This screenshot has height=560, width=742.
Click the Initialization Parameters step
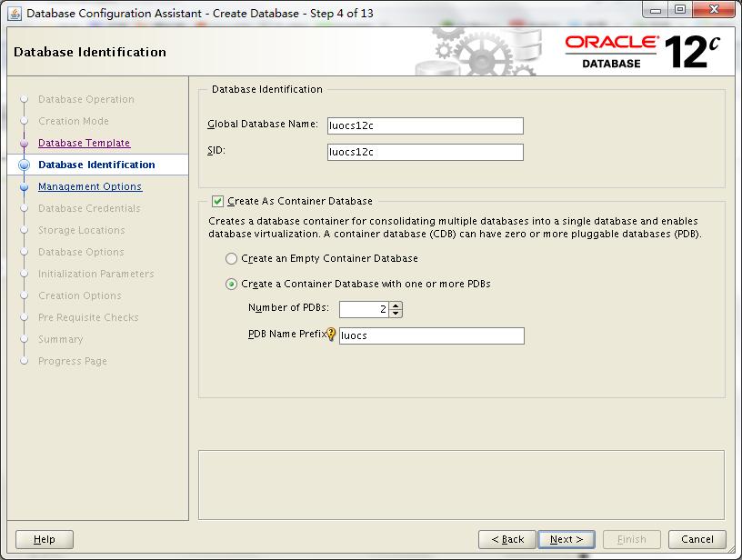pos(96,274)
